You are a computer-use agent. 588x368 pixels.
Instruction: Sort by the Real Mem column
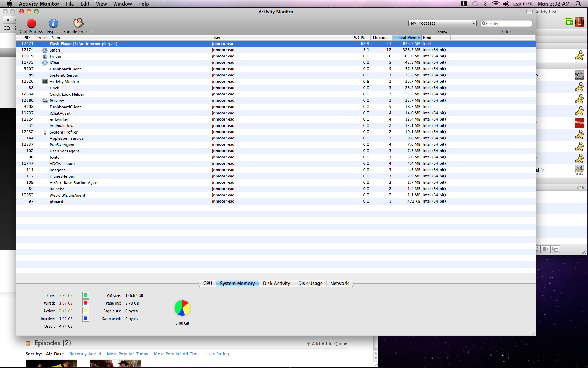pos(407,38)
